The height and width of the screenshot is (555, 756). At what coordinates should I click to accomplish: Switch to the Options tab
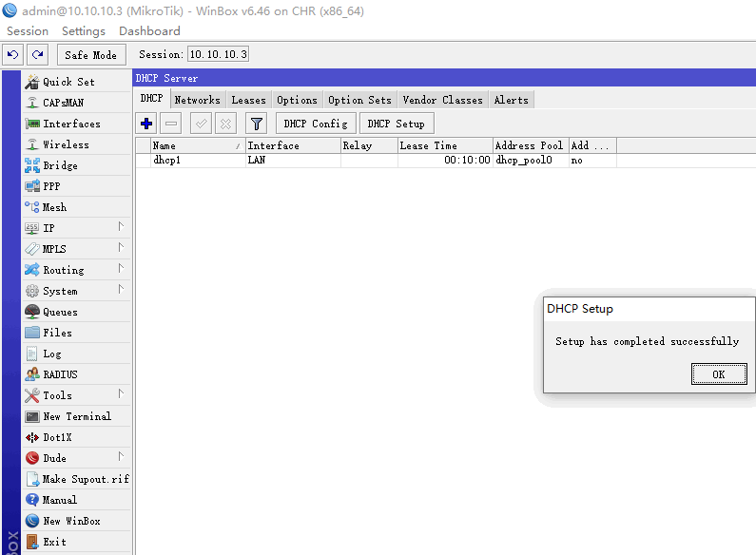click(297, 100)
